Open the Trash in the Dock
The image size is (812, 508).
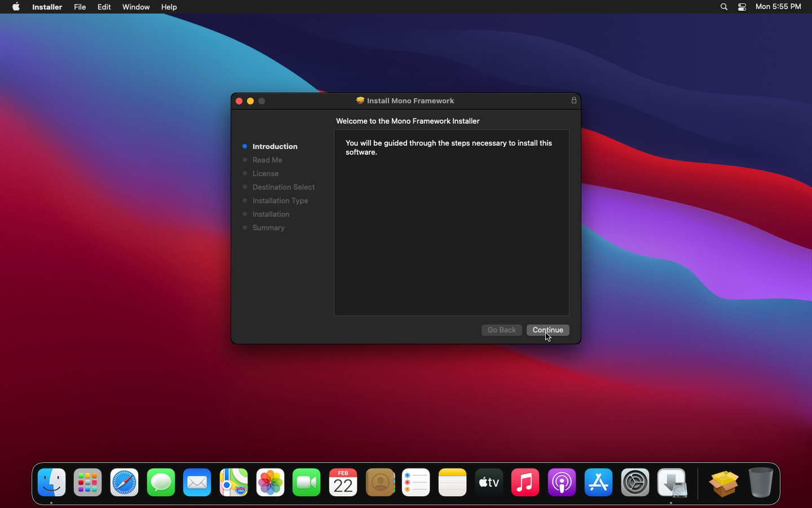(761, 483)
